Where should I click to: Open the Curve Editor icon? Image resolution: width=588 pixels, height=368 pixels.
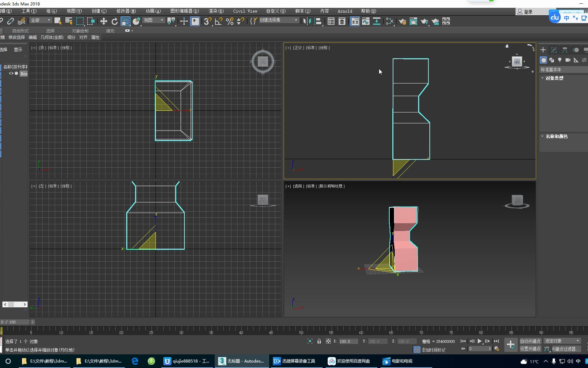tap(366, 21)
